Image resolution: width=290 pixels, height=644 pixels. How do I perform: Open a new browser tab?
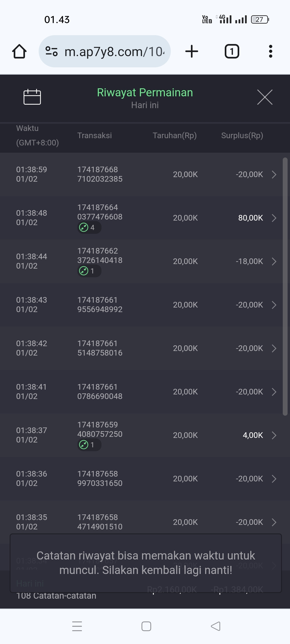click(x=192, y=51)
